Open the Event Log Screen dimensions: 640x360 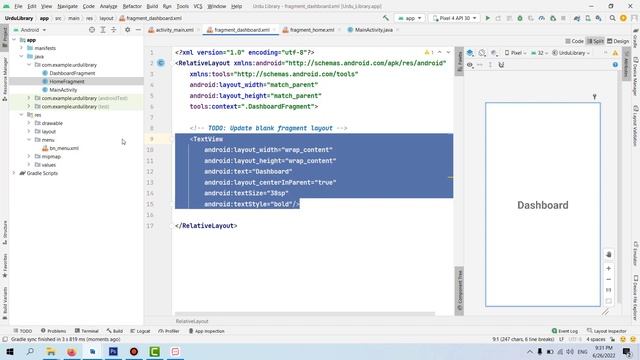(x=564, y=331)
